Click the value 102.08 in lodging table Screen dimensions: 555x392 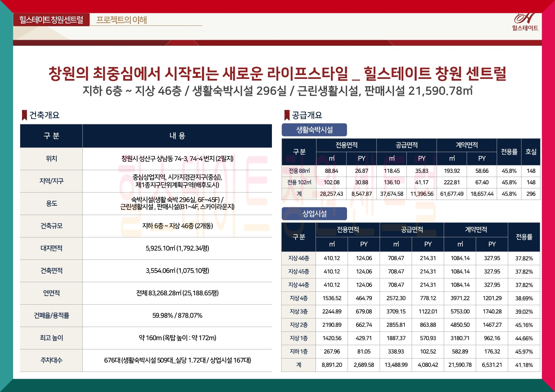(331, 182)
